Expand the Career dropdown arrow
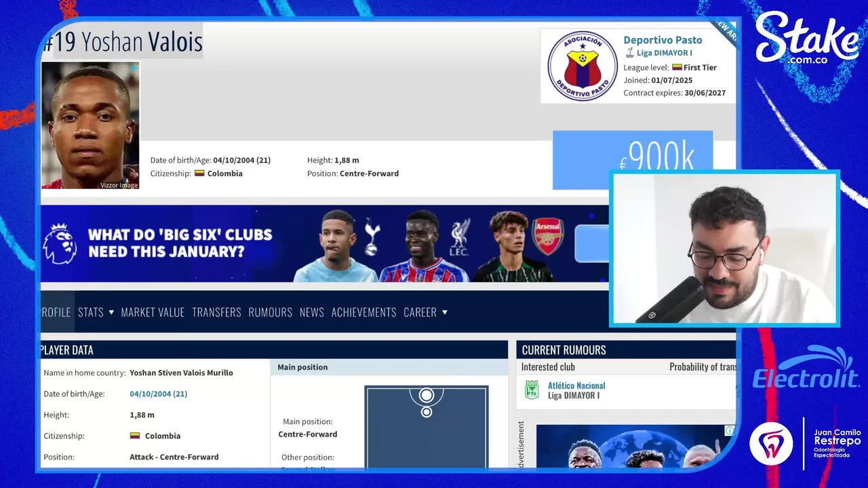868x488 pixels. coord(445,312)
